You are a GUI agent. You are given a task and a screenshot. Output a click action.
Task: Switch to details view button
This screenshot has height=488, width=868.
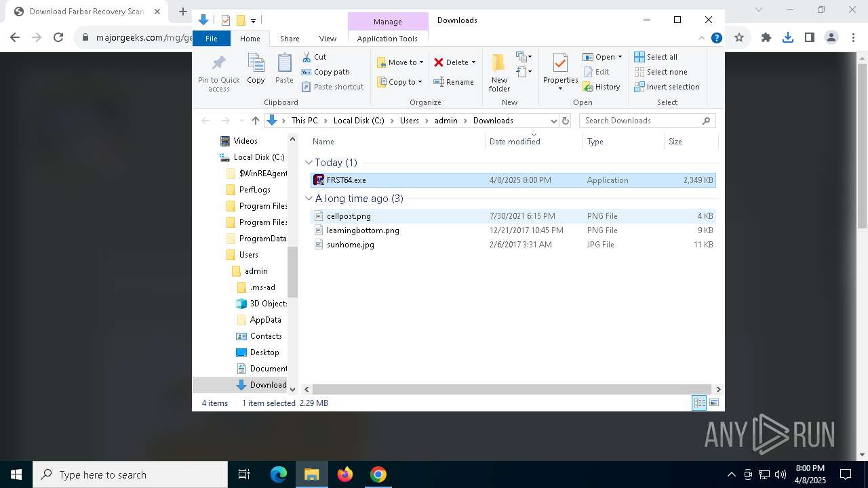(699, 403)
